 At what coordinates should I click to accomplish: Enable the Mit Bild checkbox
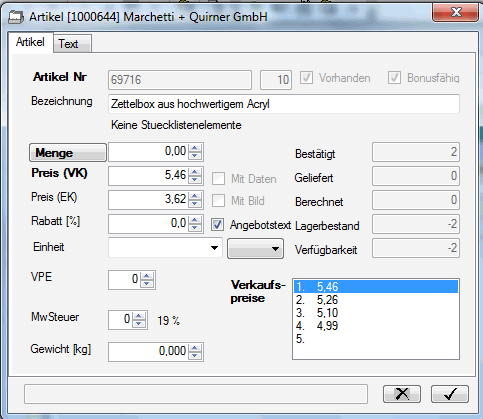(x=218, y=201)
